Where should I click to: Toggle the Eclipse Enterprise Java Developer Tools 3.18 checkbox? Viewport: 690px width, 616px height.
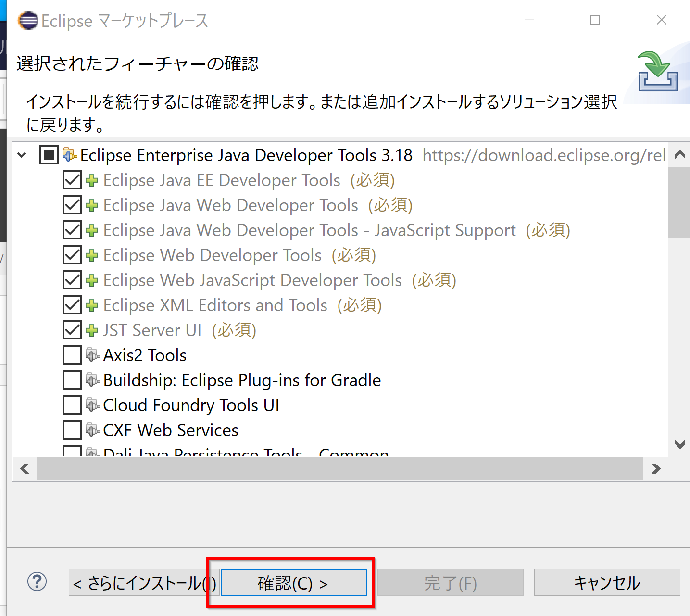tap(49, 155)
